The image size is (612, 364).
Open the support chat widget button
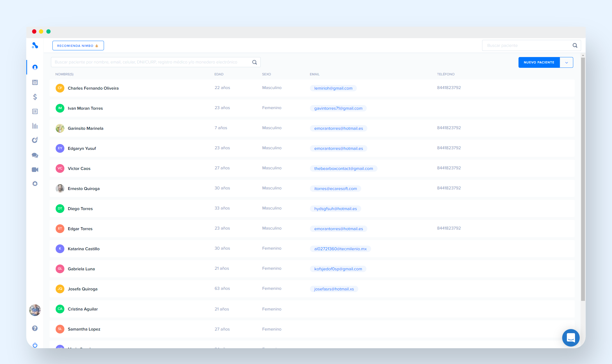[571, 338]
